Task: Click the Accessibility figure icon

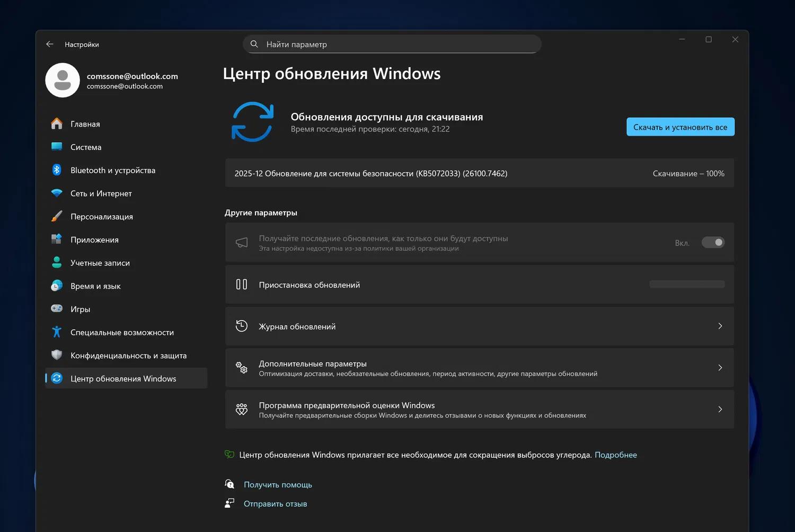Action: click(57, 332)
